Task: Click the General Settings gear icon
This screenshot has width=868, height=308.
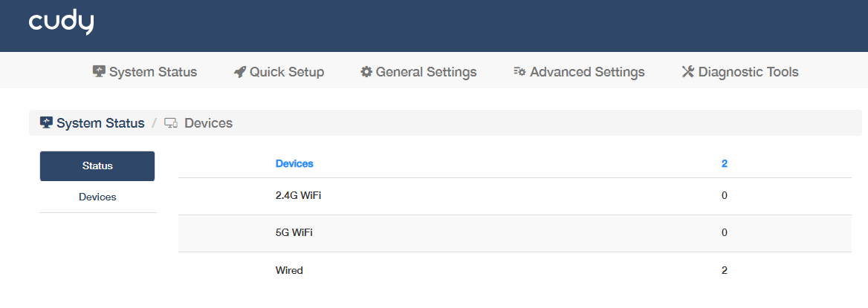Action: tap(366, 72)
